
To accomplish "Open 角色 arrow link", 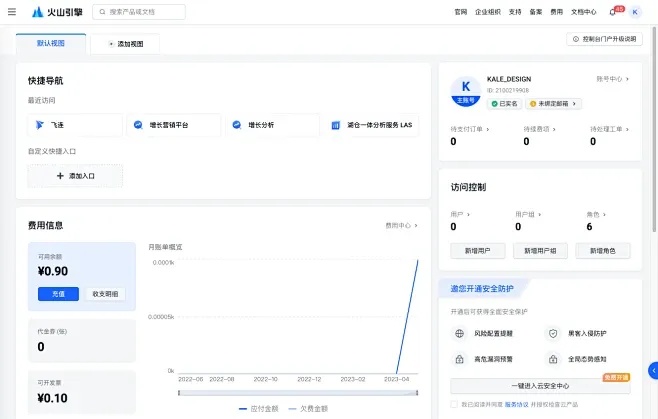I will pos(596,214).
